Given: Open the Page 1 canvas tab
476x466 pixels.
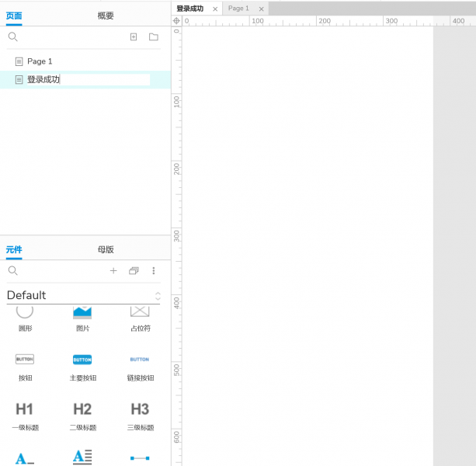Looking at the screenshot, I should point(238,9).
